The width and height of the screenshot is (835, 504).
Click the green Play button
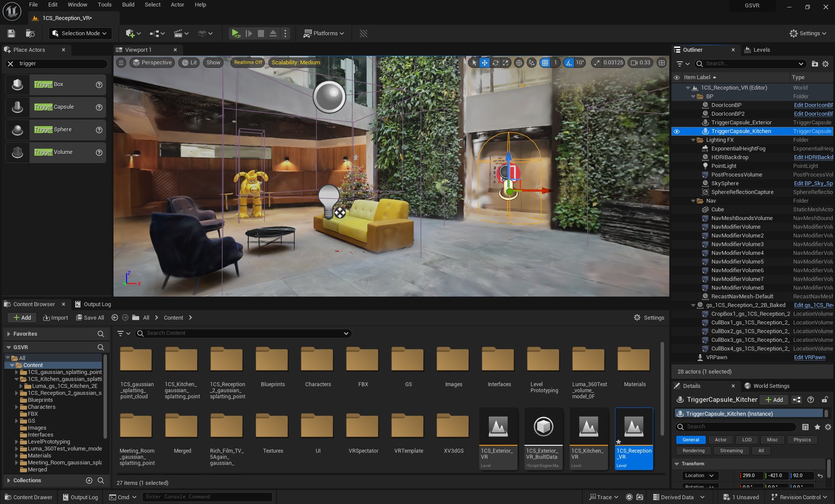tap(235, 33)
